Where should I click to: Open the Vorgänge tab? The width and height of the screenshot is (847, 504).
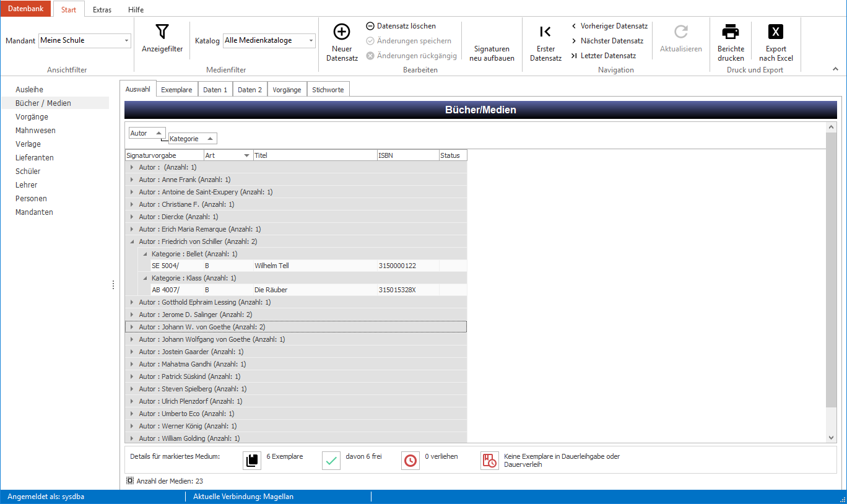[287, 90]
